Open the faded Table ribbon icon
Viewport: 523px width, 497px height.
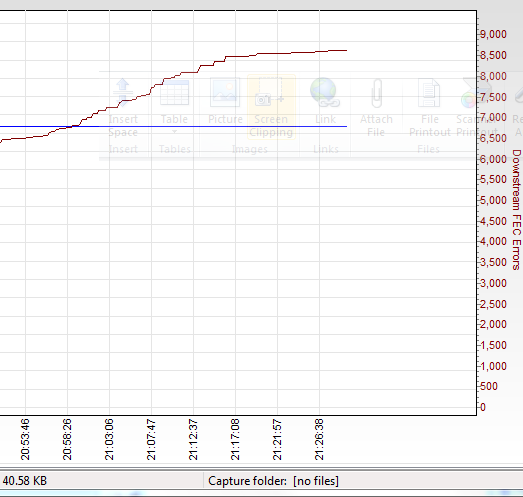(x=174, y=92)
